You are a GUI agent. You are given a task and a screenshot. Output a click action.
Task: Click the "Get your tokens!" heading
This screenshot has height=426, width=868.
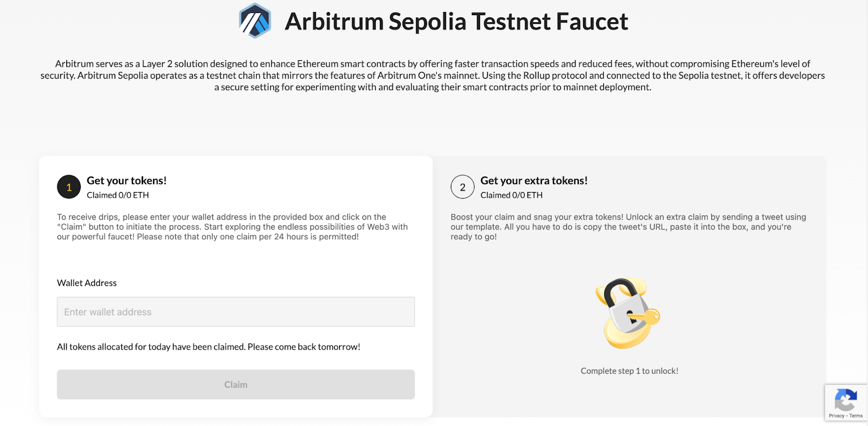(x=126, y=181)
